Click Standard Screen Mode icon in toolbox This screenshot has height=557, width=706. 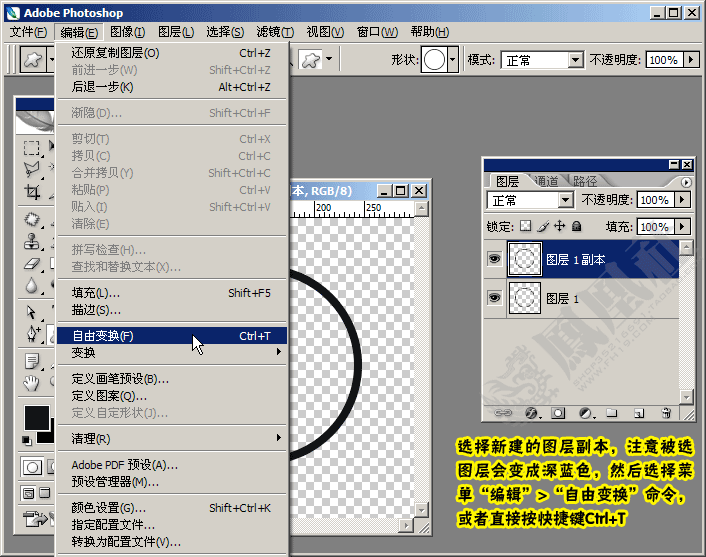(28, 493)
